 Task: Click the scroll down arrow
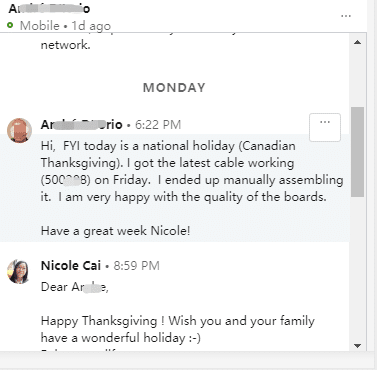click(x=358, y=346)
